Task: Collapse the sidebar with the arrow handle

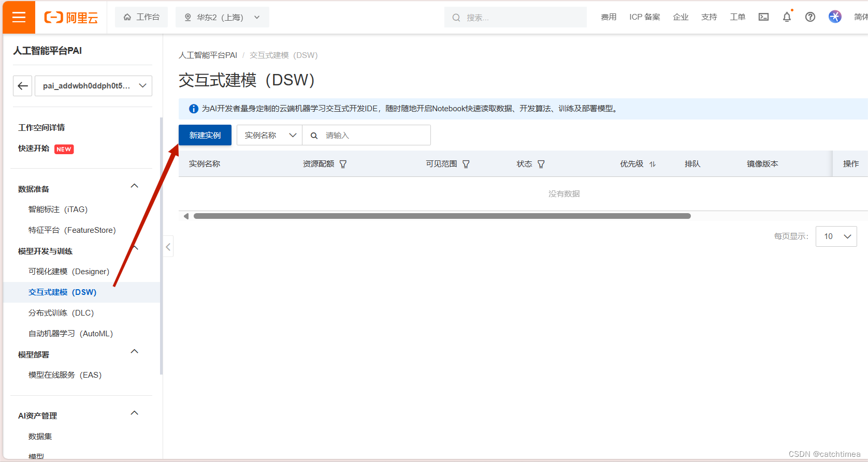Action: [x=168, y=247]
